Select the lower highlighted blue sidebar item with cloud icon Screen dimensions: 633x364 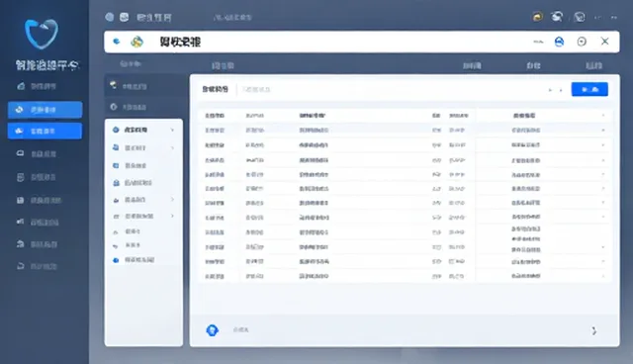pyautogui.click(x=45, y=132)
